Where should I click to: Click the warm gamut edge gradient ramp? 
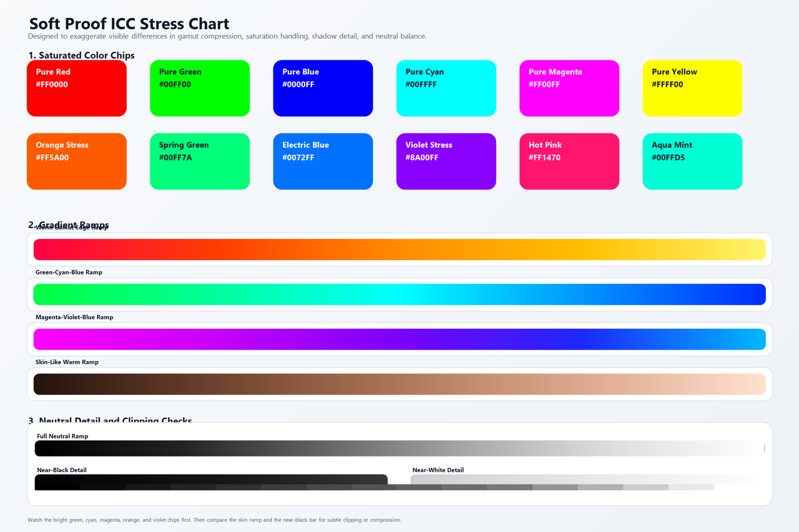[x=399, y=249]
